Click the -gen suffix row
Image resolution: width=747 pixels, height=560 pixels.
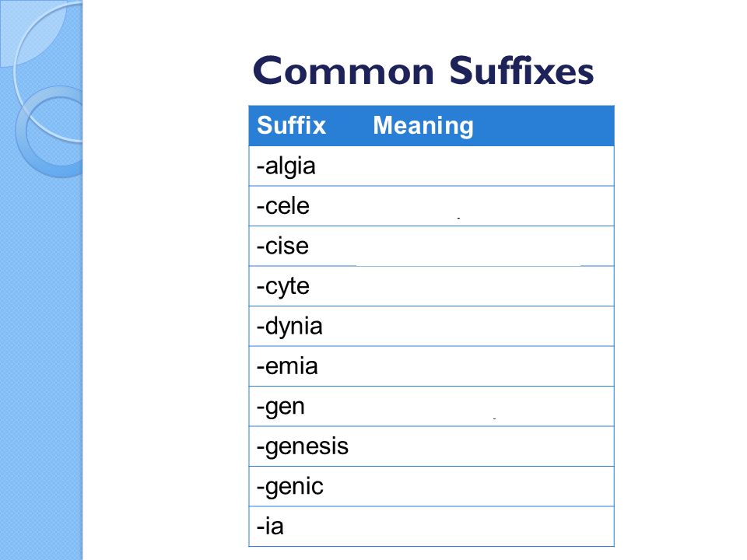[431, 406]
